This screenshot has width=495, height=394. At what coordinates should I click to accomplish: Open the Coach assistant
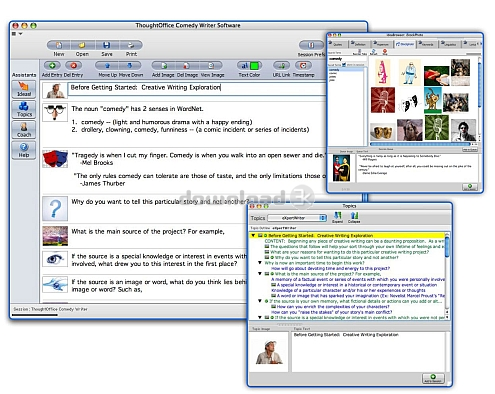pyautogui.click(x=24, y=130)
